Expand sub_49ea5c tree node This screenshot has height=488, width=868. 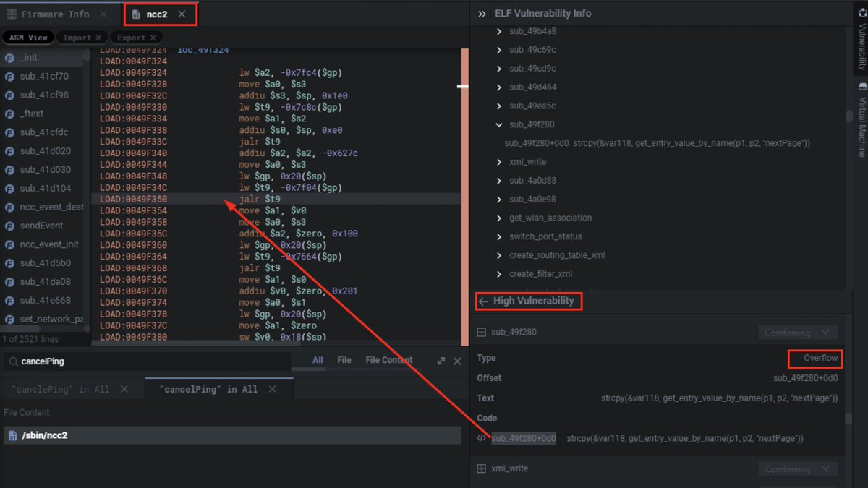tap(499, 106)
